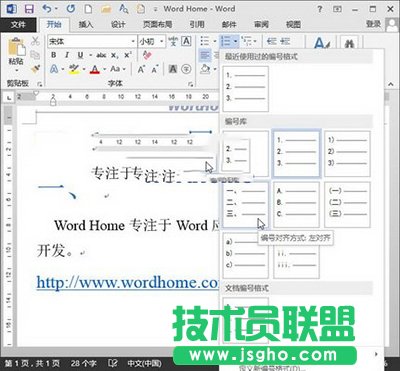
Task: Click the Cut scissors icon
Action: coord(35,41)
